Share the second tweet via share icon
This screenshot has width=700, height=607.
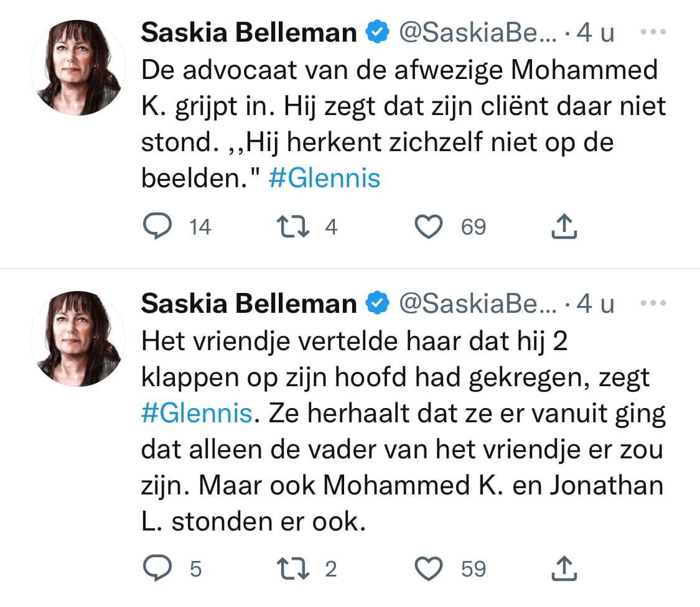coord(564,568)
